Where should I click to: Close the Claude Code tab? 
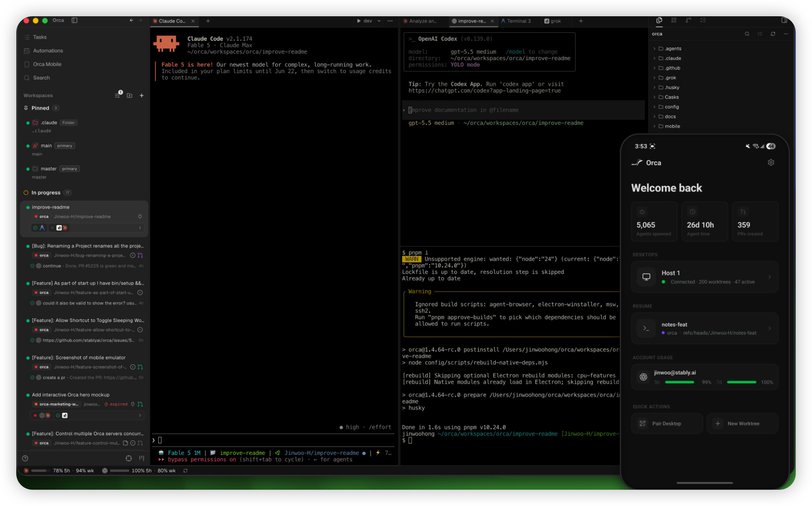pyautogui.click(x=193, y=21)
